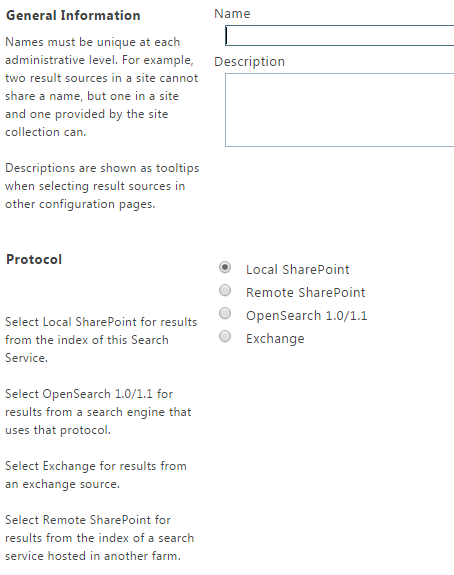Enable the Exchange protocol radio button

[225, 336]
